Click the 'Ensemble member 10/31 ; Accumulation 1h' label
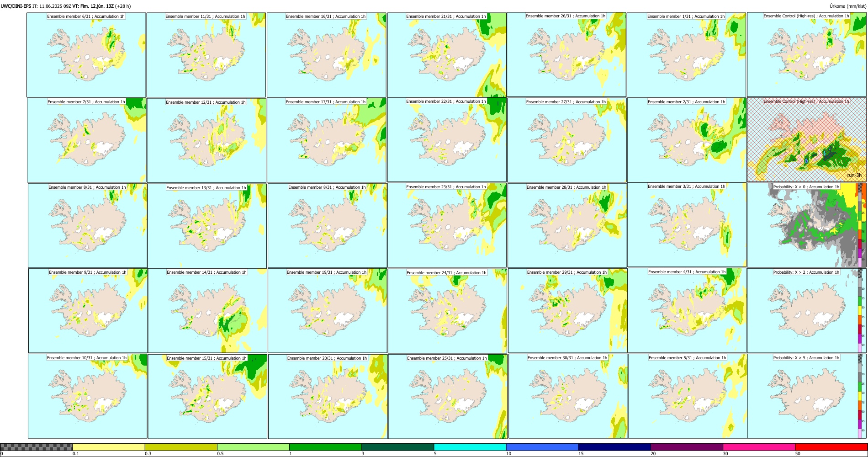 [87, 358]
